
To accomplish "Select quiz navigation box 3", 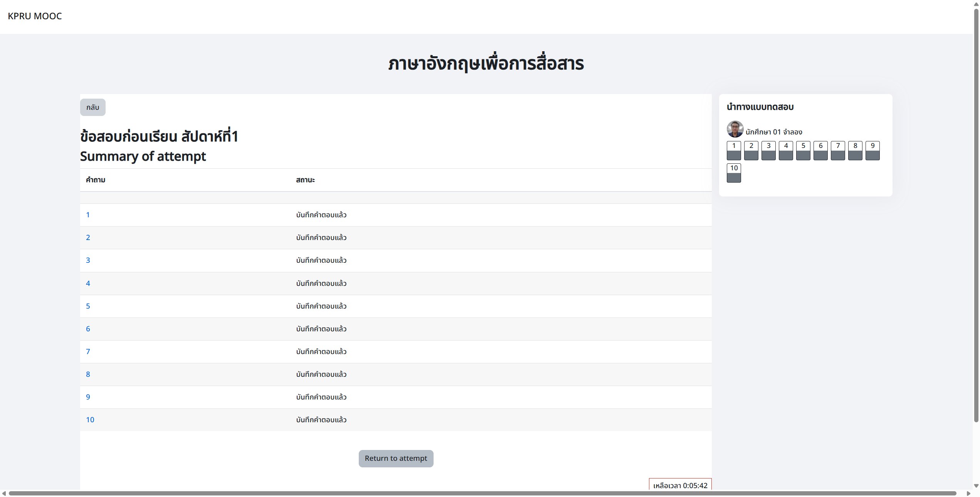I will click(x=768, y=151).
